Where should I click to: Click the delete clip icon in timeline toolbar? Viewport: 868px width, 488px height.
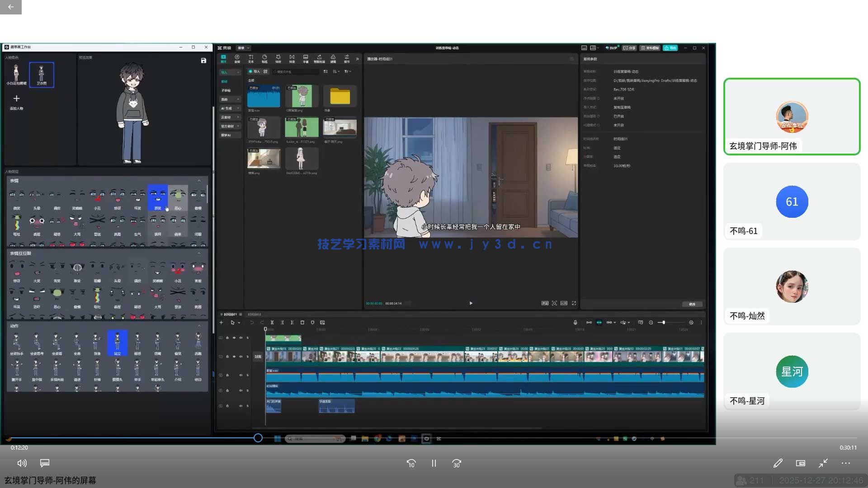[x=302, y=323]
